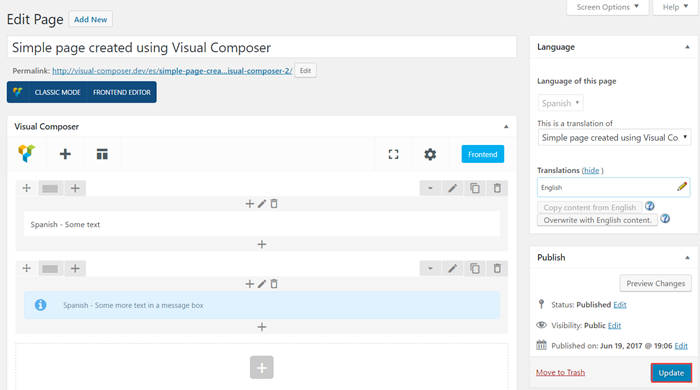Delete the first row with trash icon
Viewport: 700px width, 390px height.
tap(497, 188)
